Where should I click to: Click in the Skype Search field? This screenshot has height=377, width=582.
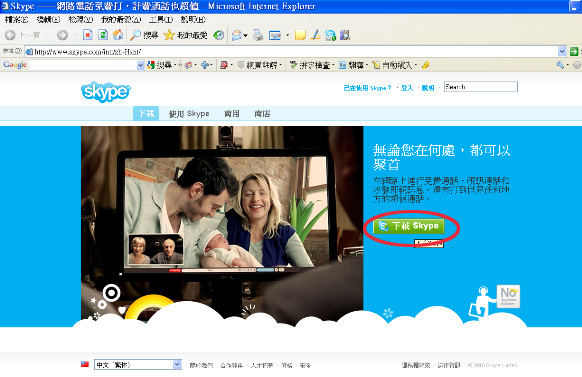click(x=481, y=87)
